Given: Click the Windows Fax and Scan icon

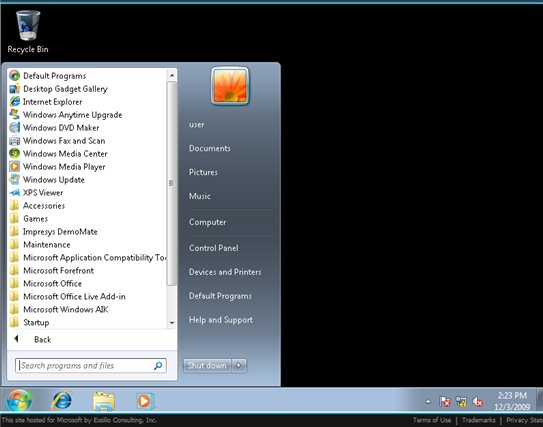Looking at the screenshot, I should (x=15, y=141).
